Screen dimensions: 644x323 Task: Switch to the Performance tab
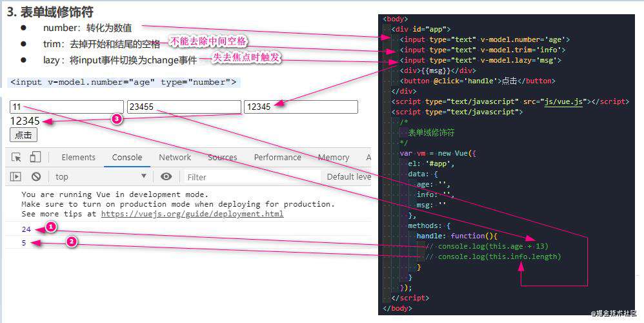tap(277, 158)
